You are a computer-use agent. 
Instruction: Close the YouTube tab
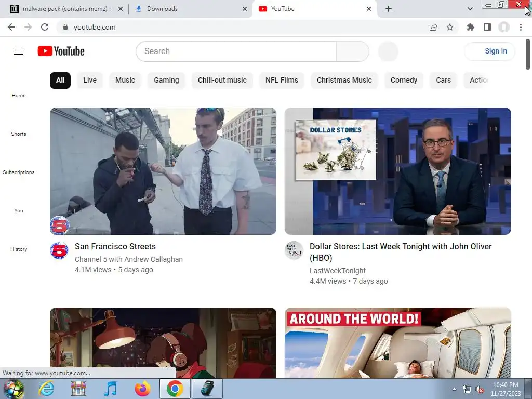point(369,9)
